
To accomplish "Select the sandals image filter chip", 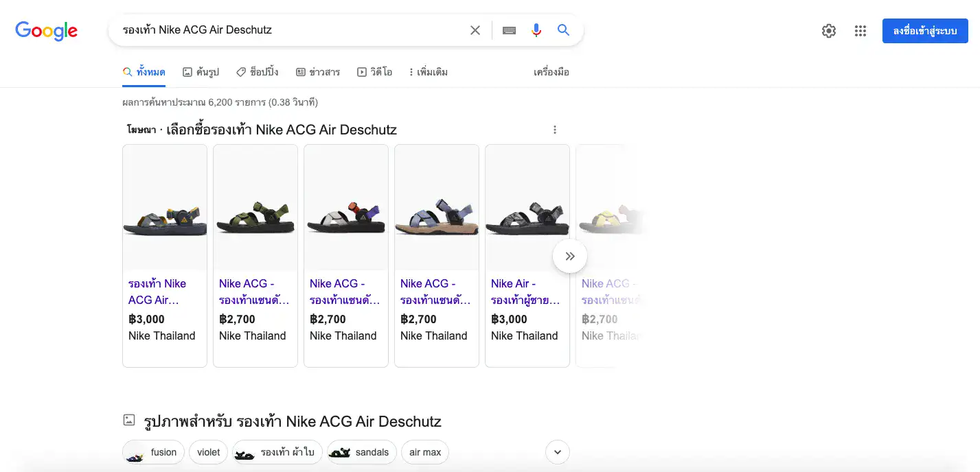I will click(x=361, y=451).
